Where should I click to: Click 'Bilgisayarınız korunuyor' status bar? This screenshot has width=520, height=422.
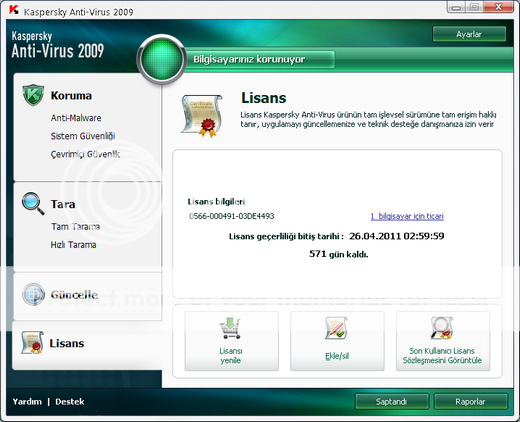pos(259,59)
